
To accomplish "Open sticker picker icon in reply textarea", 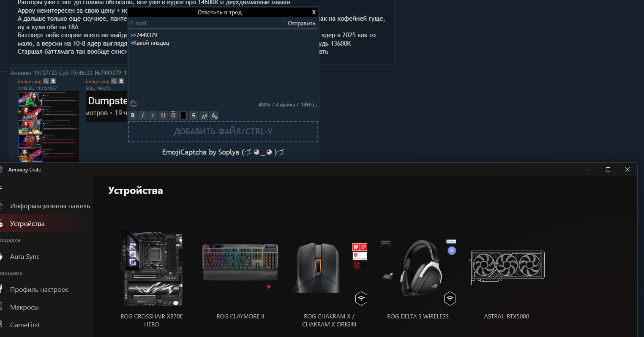I will tap(134, 103).
